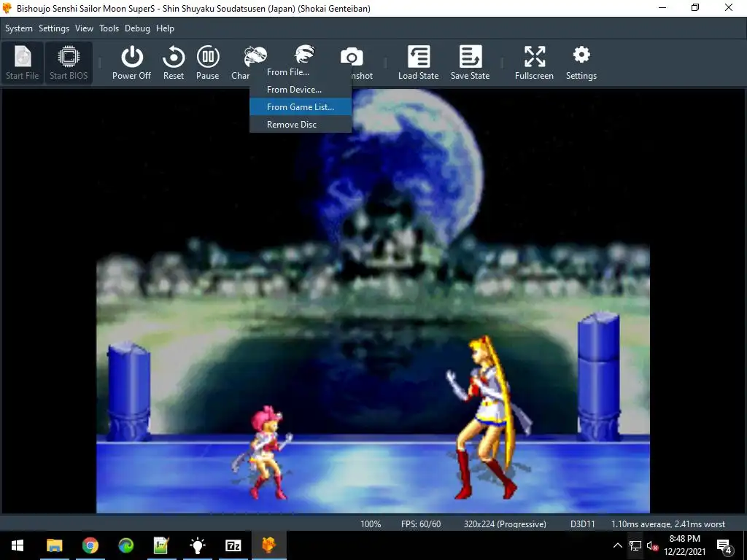Show hidden system tray icons
This screenshot has width=747, height=560.
[617, 545]
